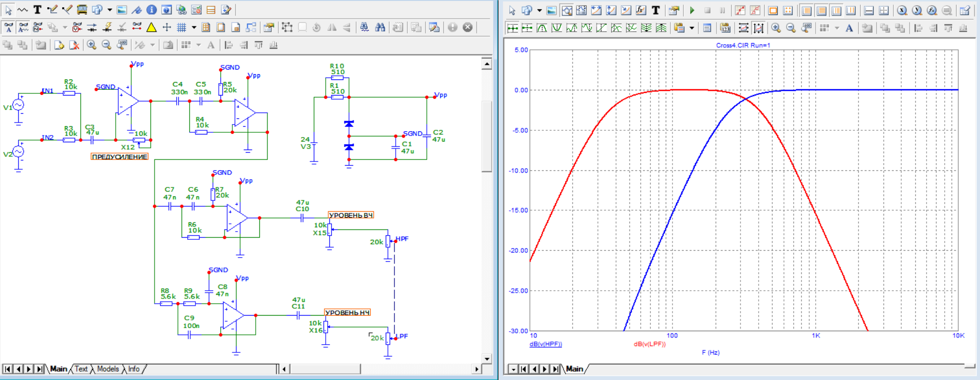Open numeric output 123 icon
This screenshot has height=380, width=980.
[725, 28]
